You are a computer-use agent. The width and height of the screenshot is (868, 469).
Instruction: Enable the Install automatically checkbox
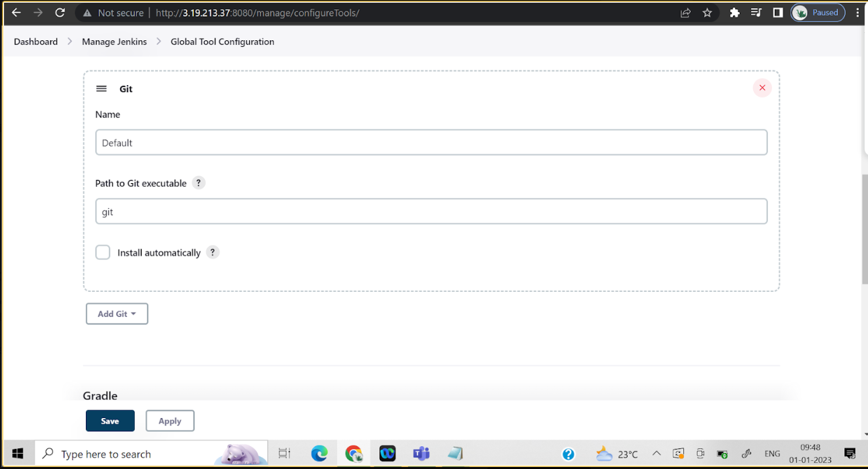click(x=102, y=252)
